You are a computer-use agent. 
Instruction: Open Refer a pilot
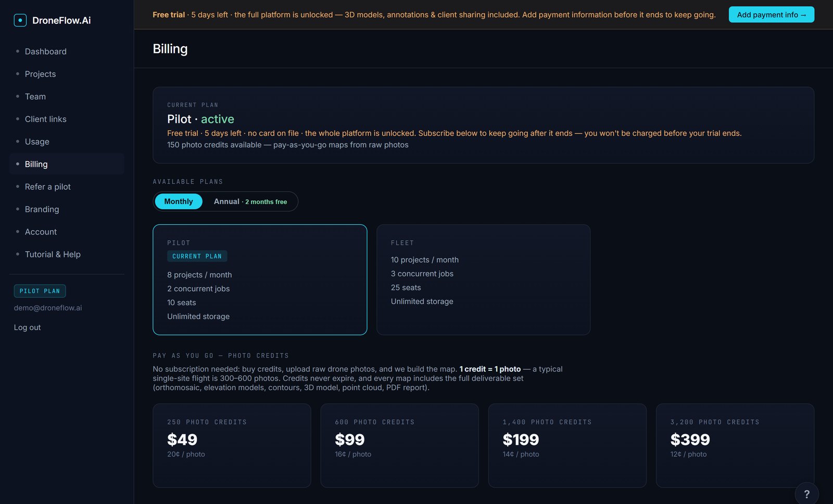click(67, 187)
